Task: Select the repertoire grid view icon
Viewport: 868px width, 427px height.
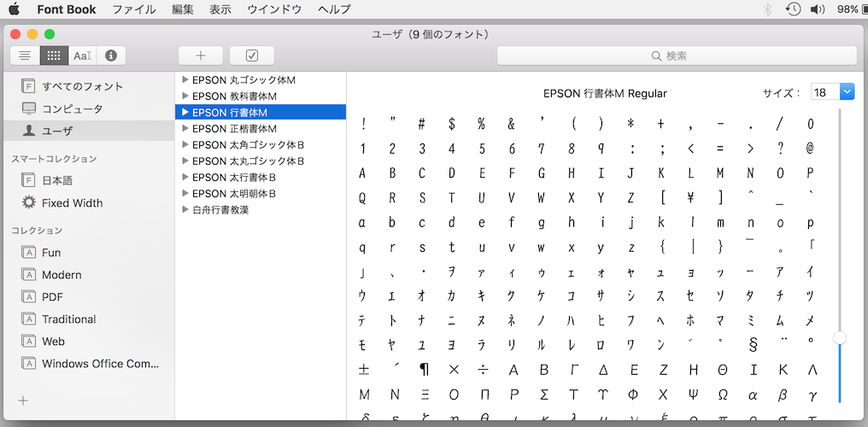Action: (54, 56)
